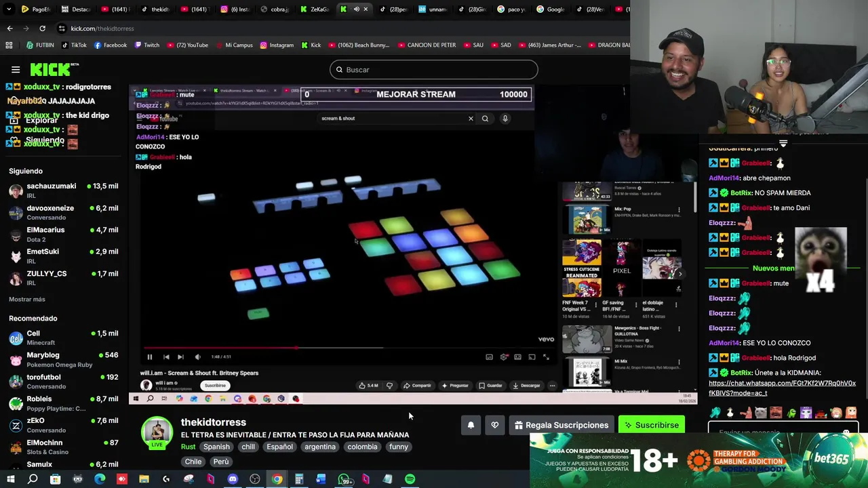This screenshot has width=868, height=488.
Task: Click the Rust category link
Action: [x=188, y=447]
